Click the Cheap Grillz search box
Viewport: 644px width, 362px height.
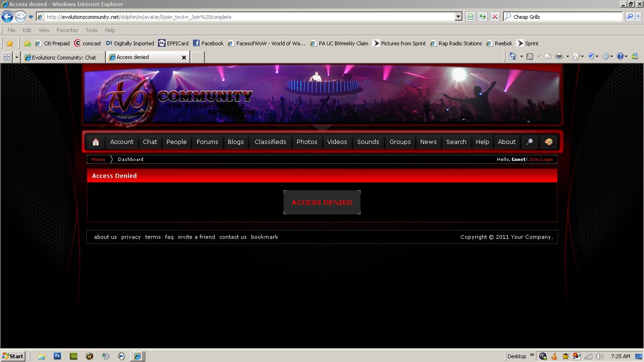[x=564, y=17]
